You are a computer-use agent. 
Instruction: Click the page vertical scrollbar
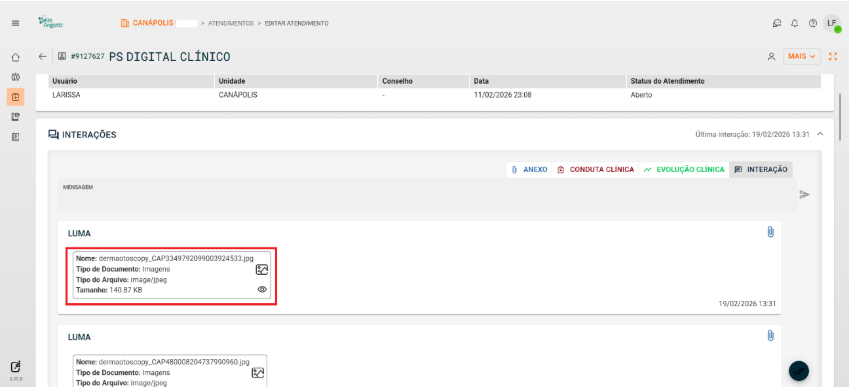[840, 116]
